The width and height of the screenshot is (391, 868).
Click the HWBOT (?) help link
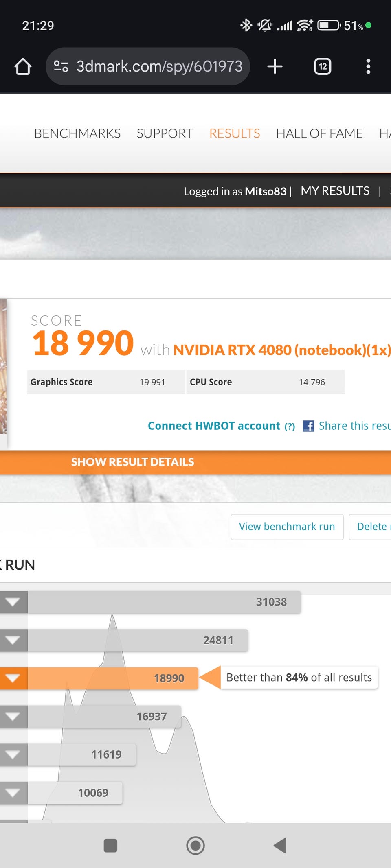(x=290, y=426)
